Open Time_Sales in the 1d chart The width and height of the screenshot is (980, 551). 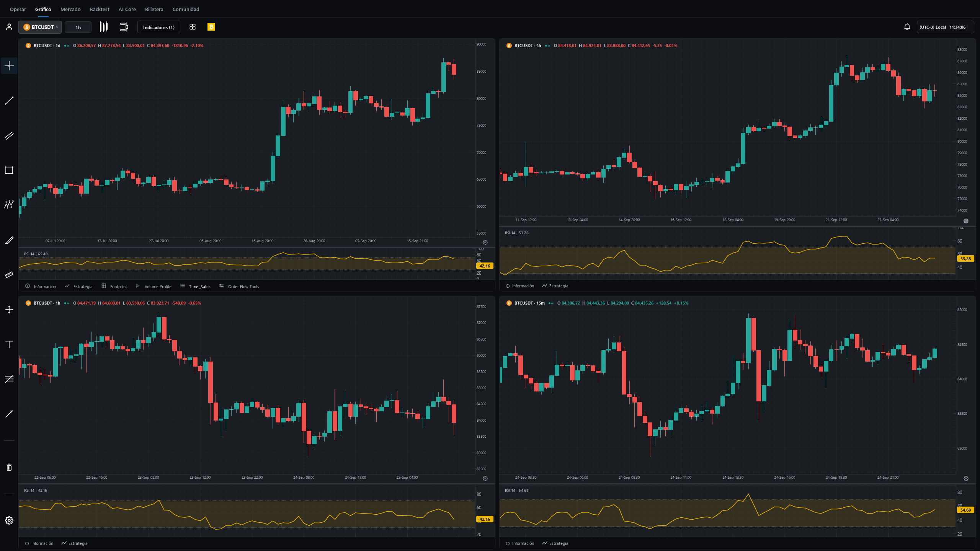click(195, 286)
